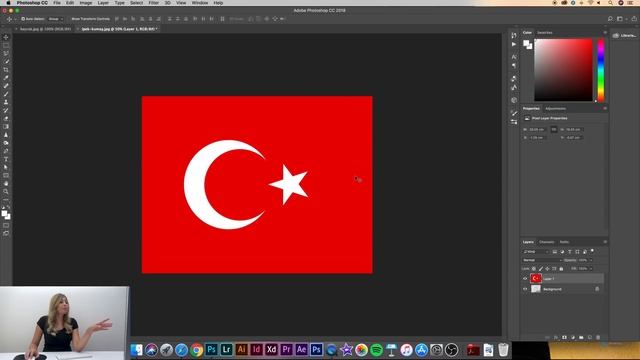The image size is (640, 360).
Task: Select the Eyedropper tool
Action: [6, 78]
